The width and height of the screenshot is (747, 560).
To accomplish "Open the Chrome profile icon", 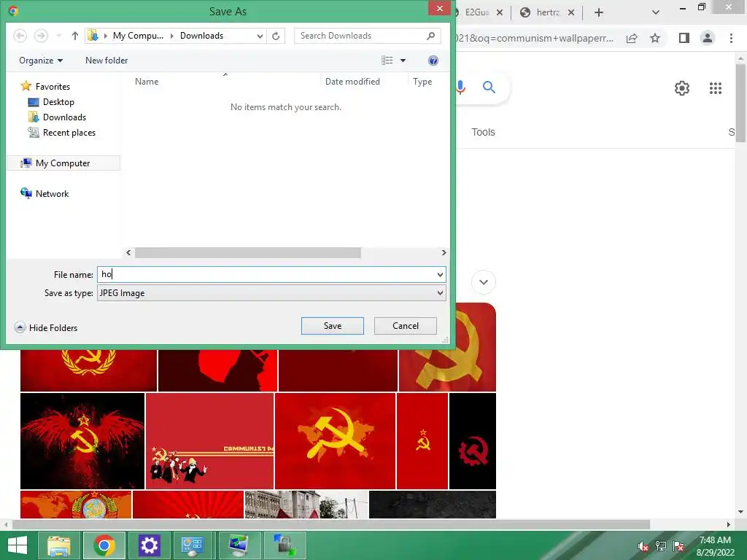I will coord(708,38).
